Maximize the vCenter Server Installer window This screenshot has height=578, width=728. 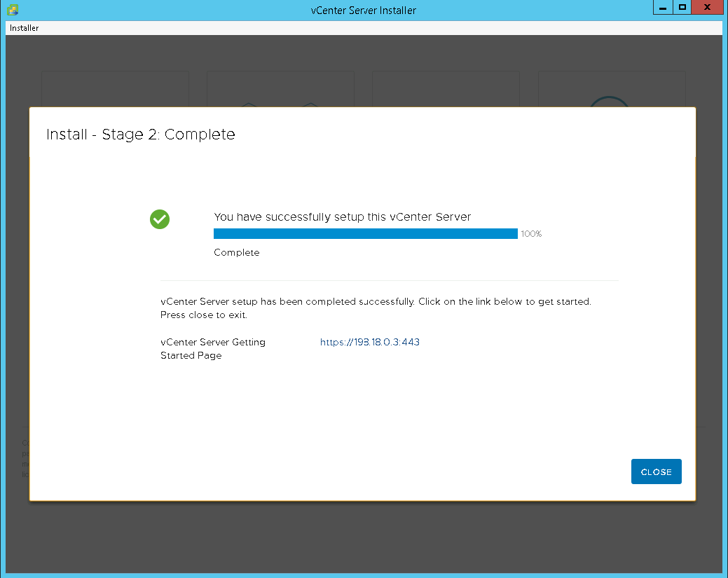(682, 8)
